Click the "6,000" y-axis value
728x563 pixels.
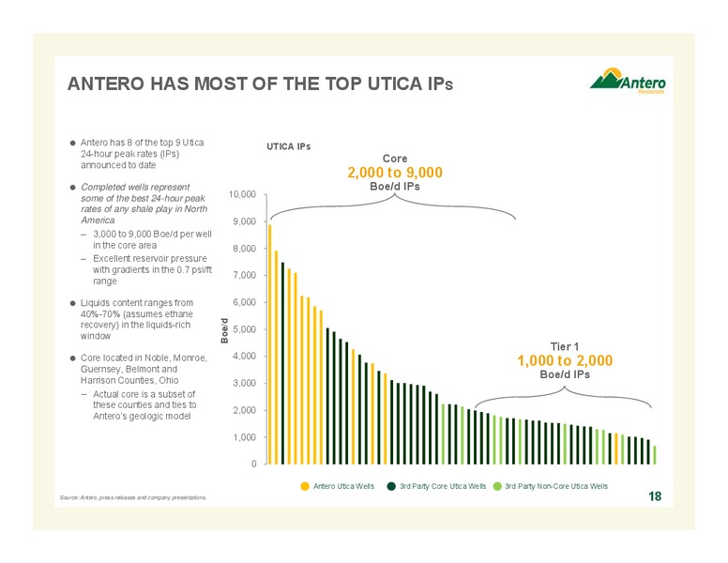pos(245,302)
